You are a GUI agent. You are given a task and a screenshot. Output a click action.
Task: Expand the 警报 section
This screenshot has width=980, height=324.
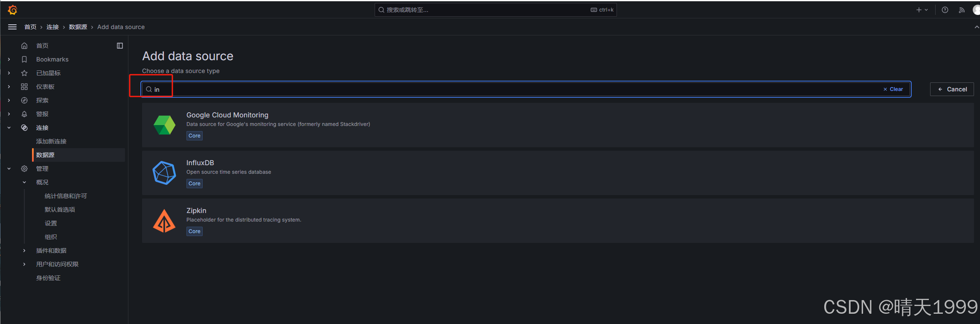click(x=9, y=114)
